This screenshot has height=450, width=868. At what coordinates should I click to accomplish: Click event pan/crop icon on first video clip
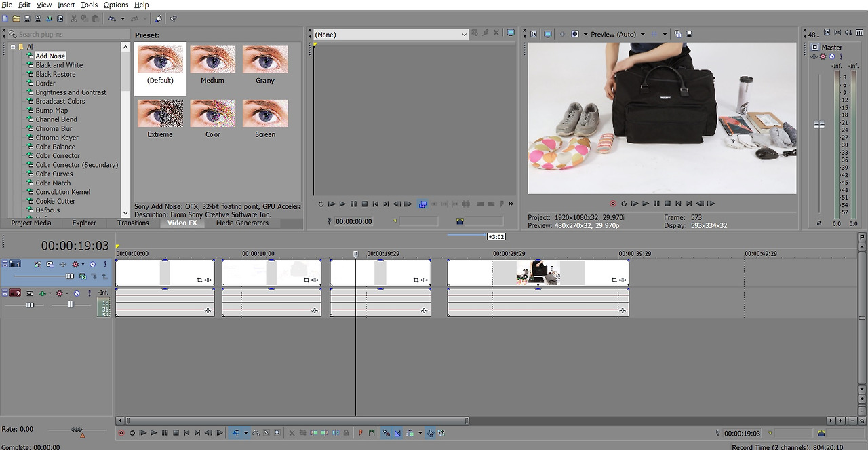tap(200, 280)
